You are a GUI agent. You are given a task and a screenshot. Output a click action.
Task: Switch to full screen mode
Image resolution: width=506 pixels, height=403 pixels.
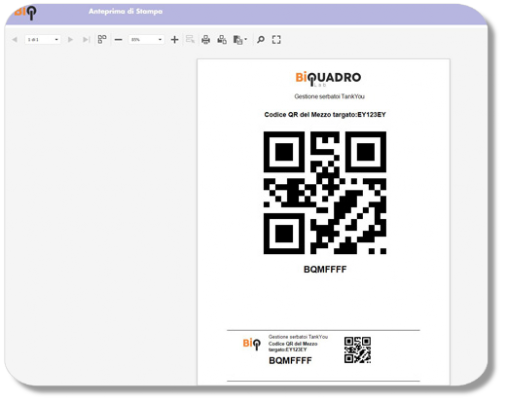point(276,40)
